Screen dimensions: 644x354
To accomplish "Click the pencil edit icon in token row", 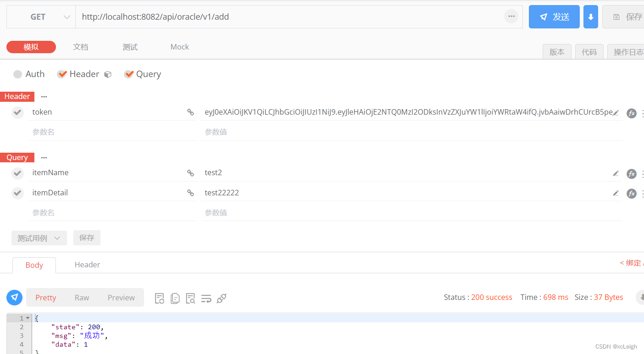I will [616, 113].
